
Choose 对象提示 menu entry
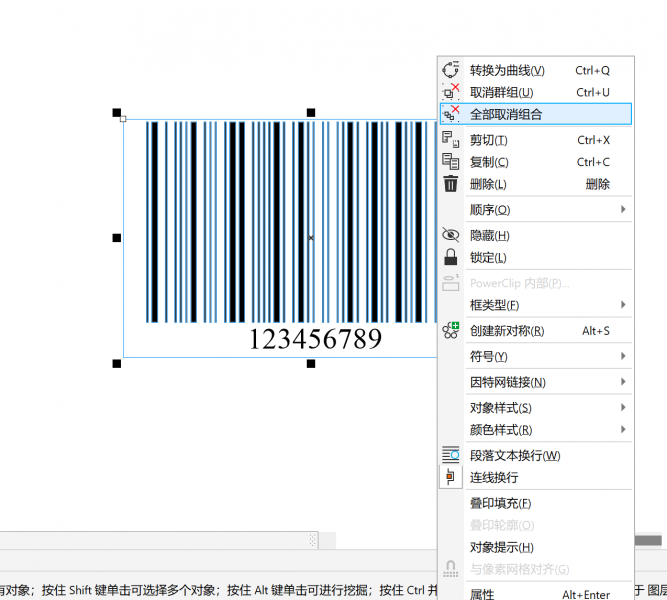point(536,547)
